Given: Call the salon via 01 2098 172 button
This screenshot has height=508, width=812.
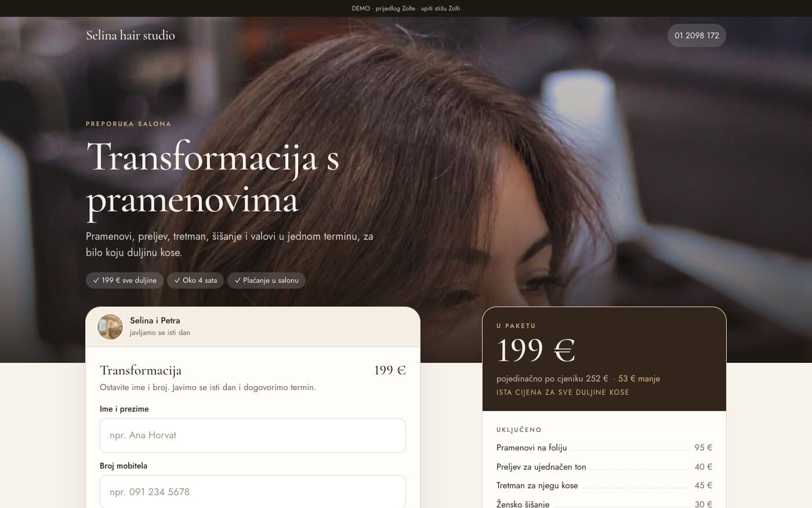Looking at the screenshot, I should 697,35.
